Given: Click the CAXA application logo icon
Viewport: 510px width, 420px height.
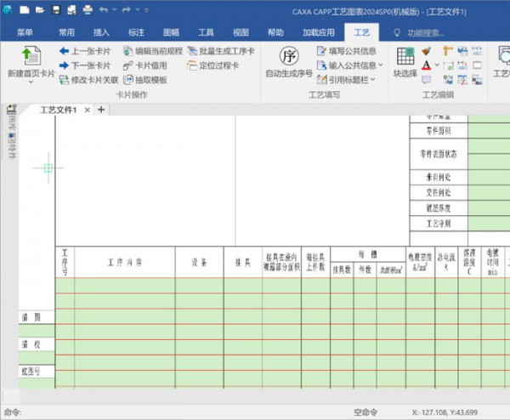Looking at the screenshot, I should click(x=8, y=9).
